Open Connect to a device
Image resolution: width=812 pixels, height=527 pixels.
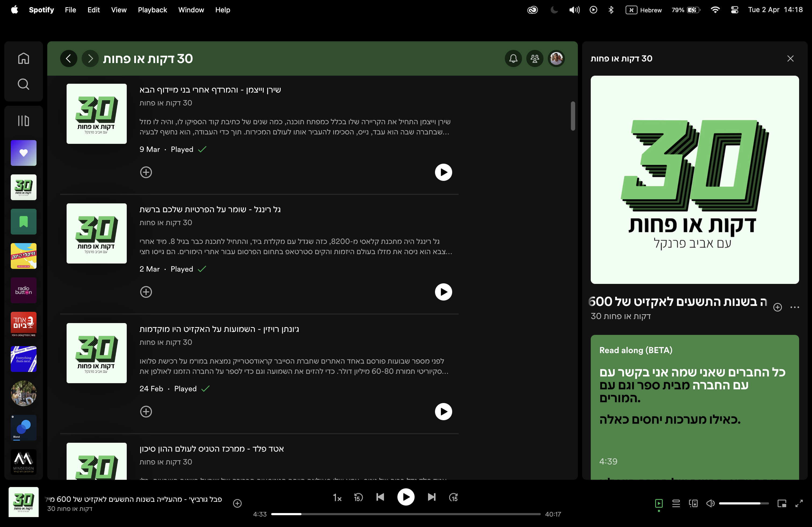pyautogui.click(x=693, y=503)
